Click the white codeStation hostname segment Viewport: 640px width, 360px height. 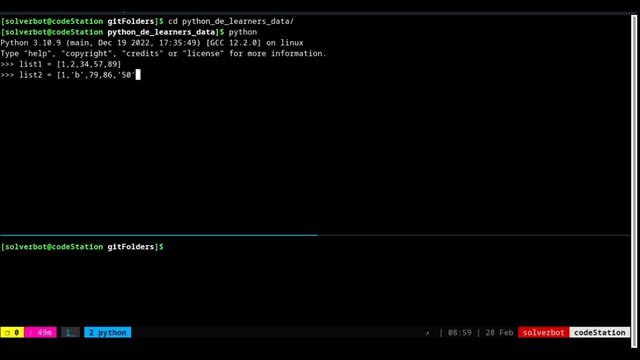pyautogui.click(x=600, y=333)
